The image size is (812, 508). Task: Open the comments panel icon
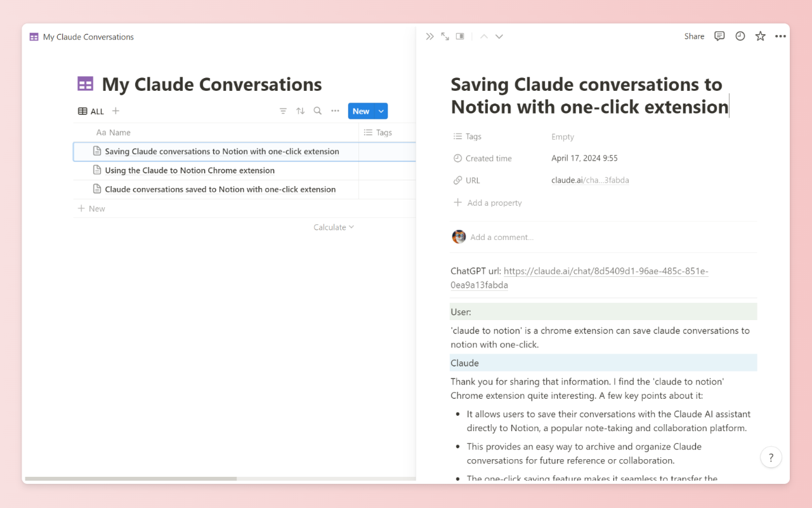[x=719, y=36]
